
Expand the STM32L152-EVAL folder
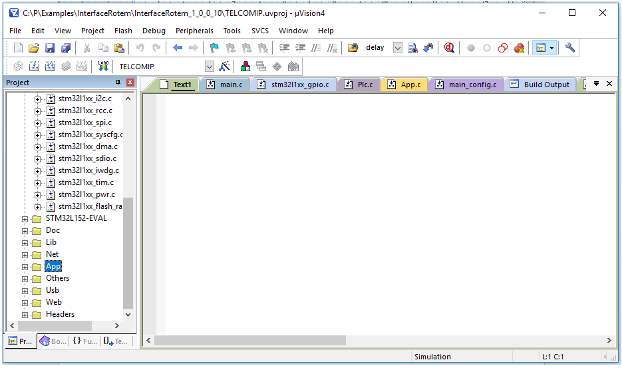pos(25,219)
